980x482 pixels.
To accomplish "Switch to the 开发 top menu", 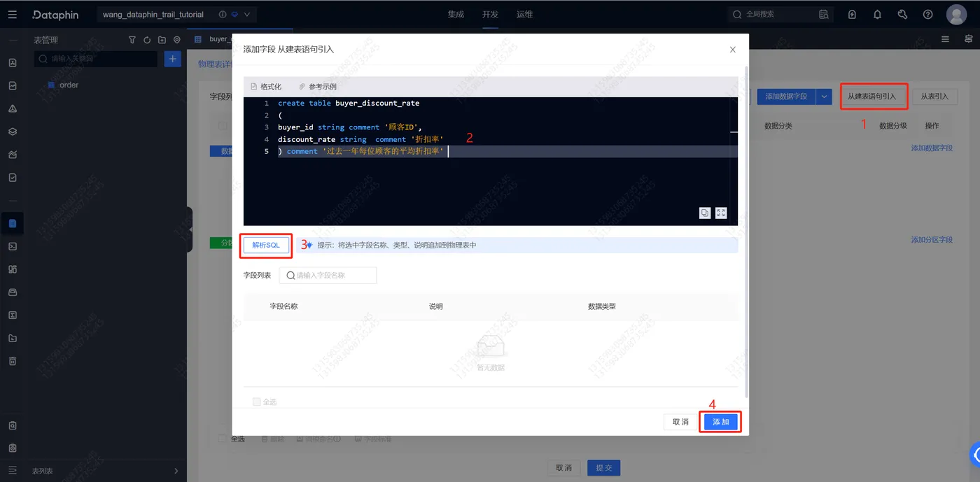I will pyautogui.click(x=490, y=14).
